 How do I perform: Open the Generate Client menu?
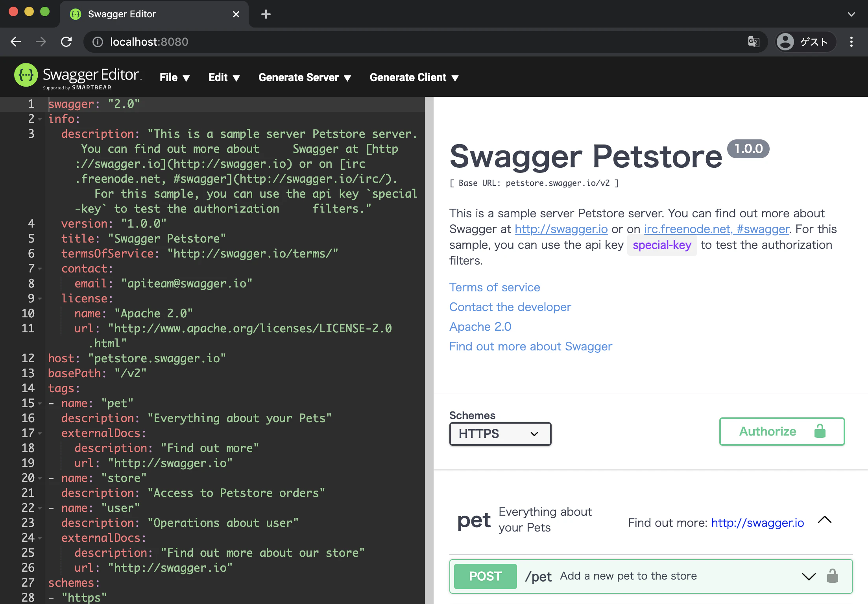(x=414, y=78)
